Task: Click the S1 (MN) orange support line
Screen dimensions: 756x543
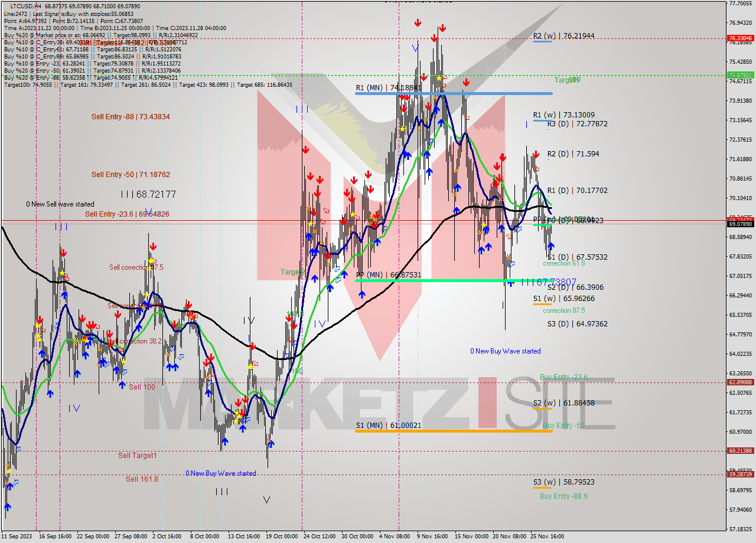Action: [454, 431]
